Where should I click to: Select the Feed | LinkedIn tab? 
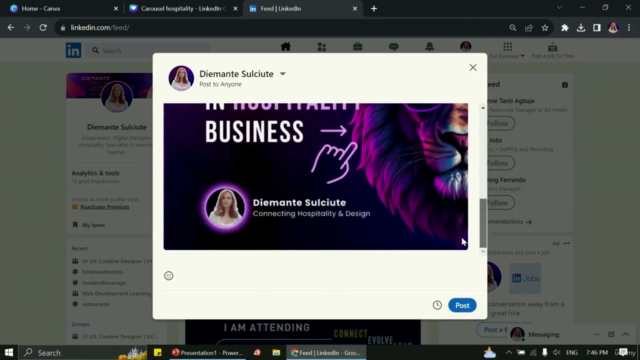tap(302, 9)
